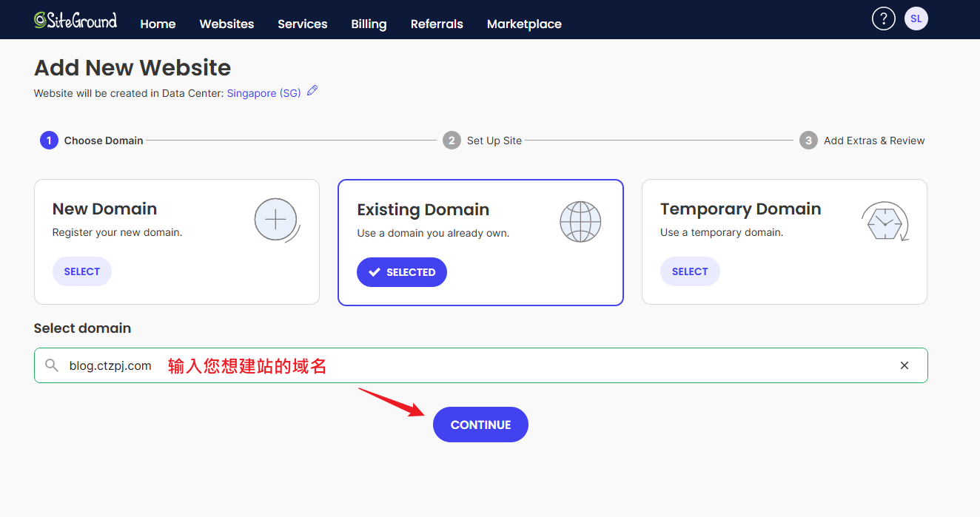Viewport: 980px width, 517px height.
Task: Click the New Domain plus circle icon
Action: (x=276, y=220)
